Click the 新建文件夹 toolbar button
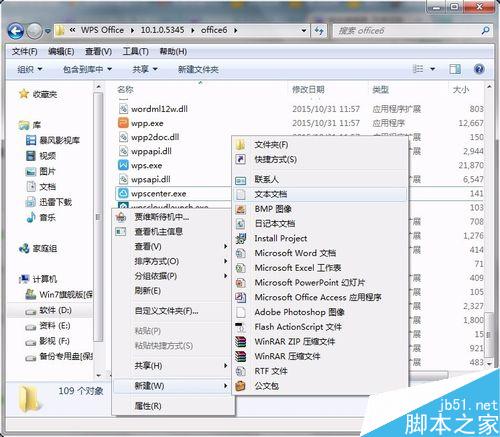 198,69
